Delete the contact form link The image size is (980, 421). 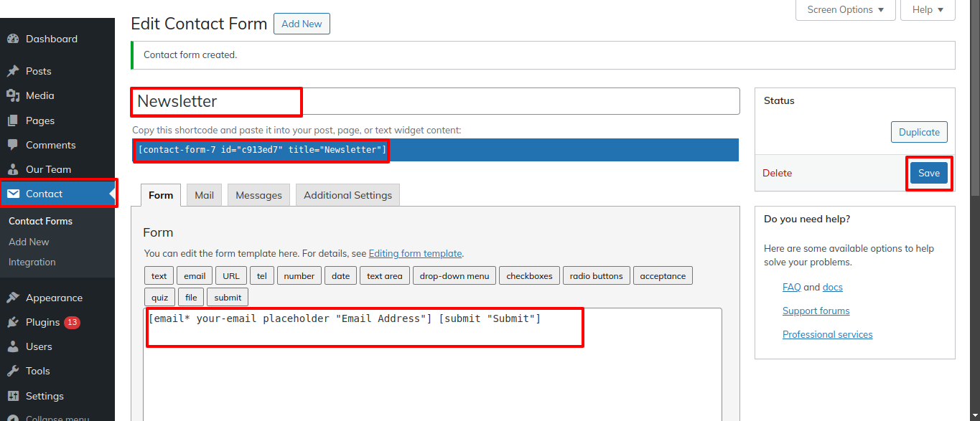[x=777, y=173]
